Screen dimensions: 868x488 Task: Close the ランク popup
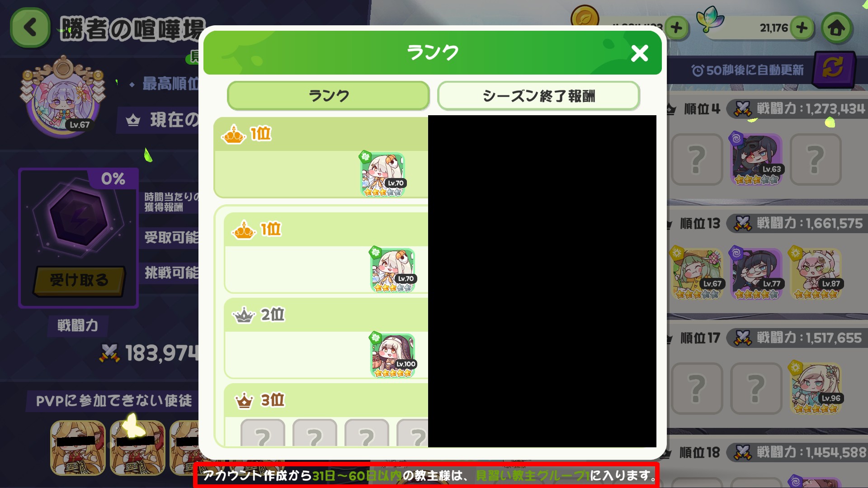pyautogui.click(x=639, y=53)
